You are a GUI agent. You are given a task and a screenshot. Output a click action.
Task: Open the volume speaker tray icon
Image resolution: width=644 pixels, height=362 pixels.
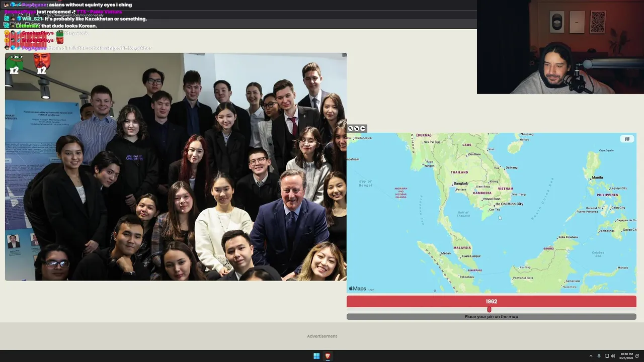(613, 356)
